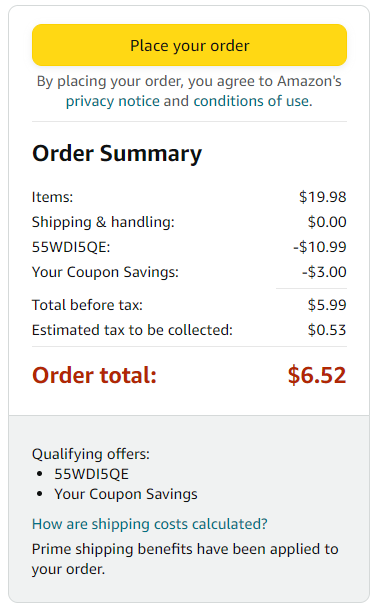Click the 55WDI5QE qualifying offer bullet
Screen dimensions: 376x607
91,474
